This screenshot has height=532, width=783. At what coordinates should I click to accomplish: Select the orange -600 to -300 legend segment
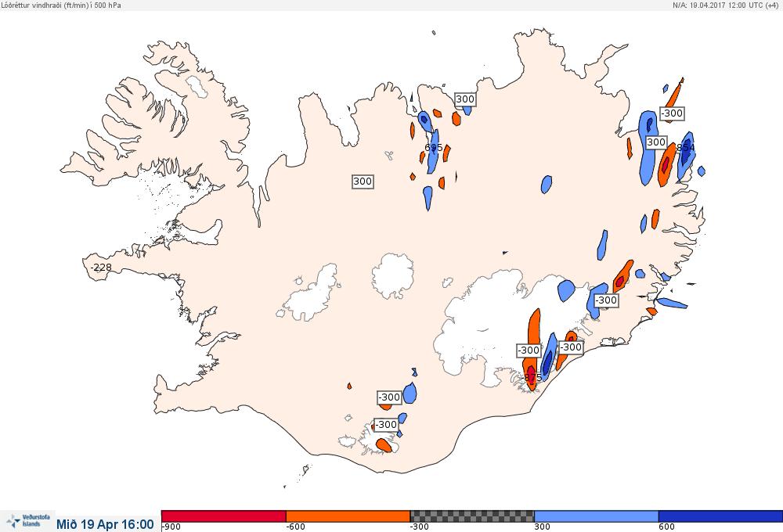pyautogui.click(x=348, y=516)
